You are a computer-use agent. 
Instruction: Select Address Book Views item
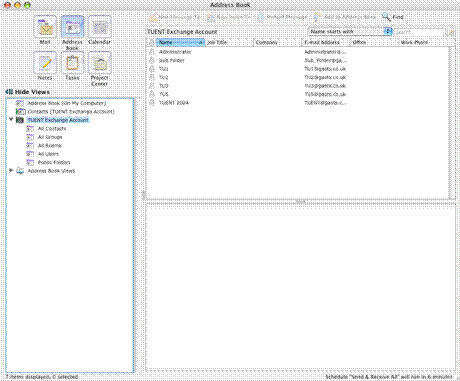coord(51,171)
